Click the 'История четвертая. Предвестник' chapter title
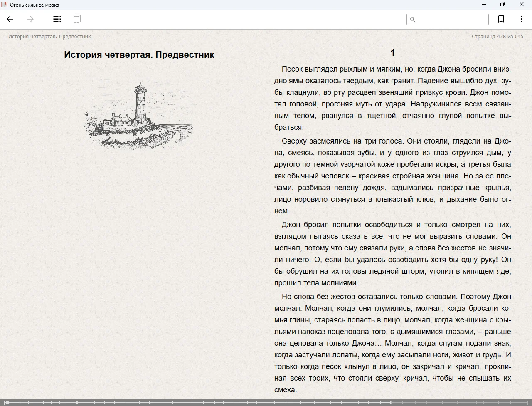532x406 pixels. coord(139,54)
